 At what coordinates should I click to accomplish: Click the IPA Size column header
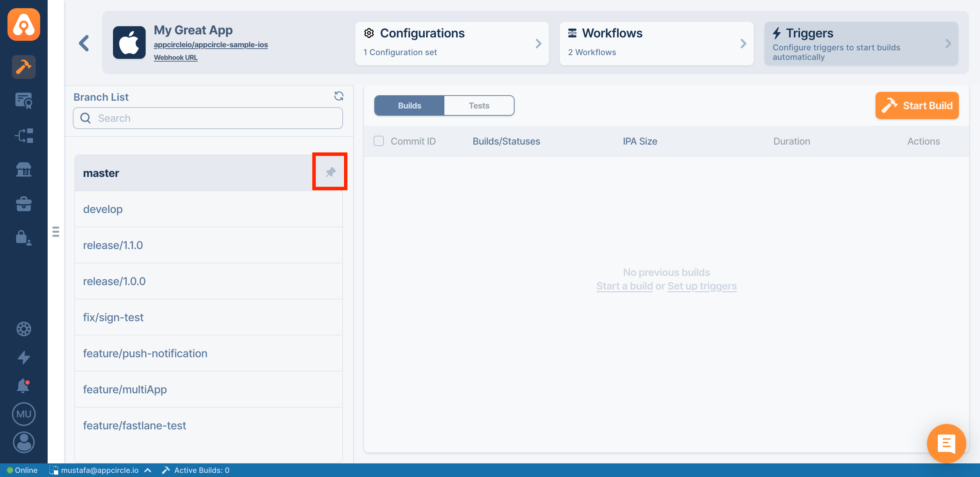point(640,141)
